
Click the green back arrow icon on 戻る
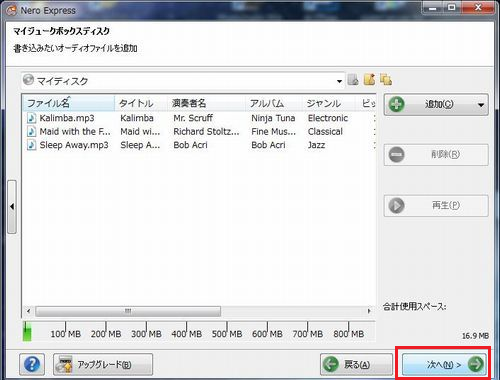point(331,364)
